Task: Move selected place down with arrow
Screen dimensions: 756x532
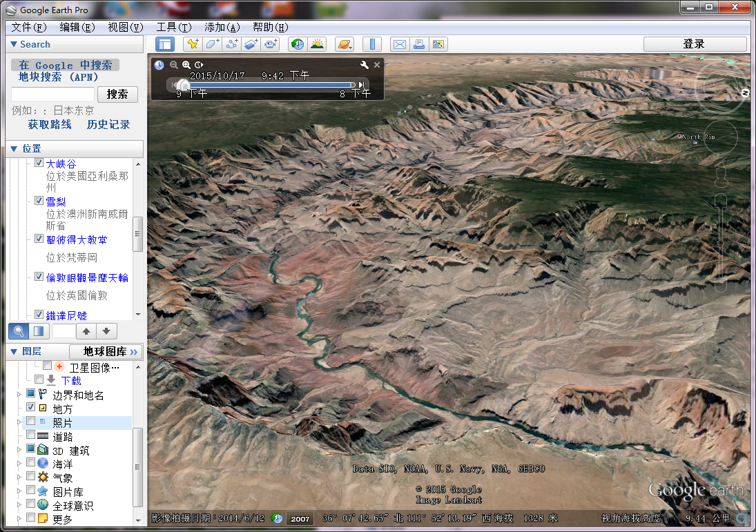Action: (x=106, y=331)
